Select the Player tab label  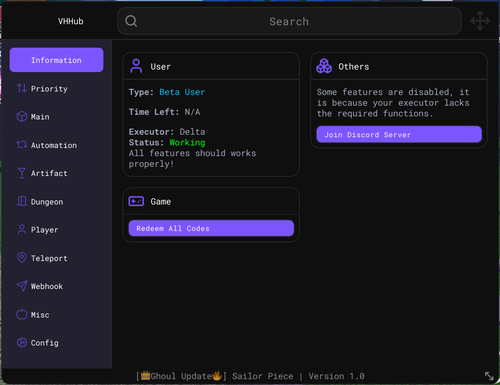click(x=44, y=230)
